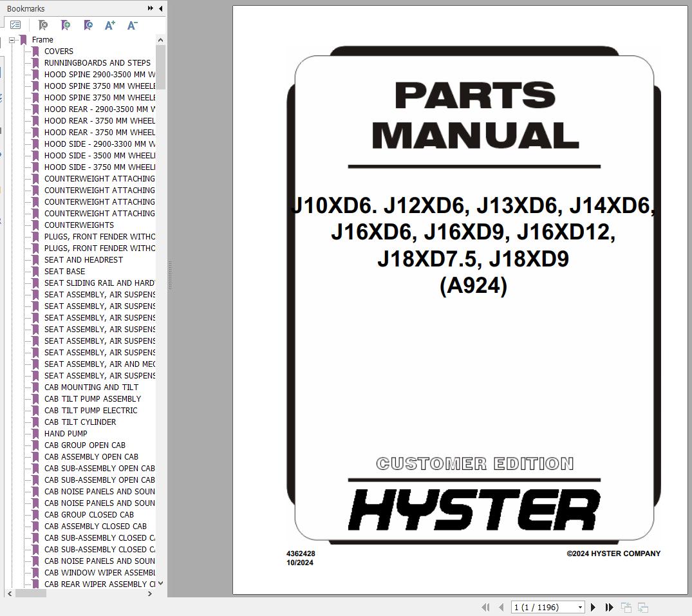Go to the previous page button
The width and height of the screenshot is (692, 616).
(x=501, y=607)
